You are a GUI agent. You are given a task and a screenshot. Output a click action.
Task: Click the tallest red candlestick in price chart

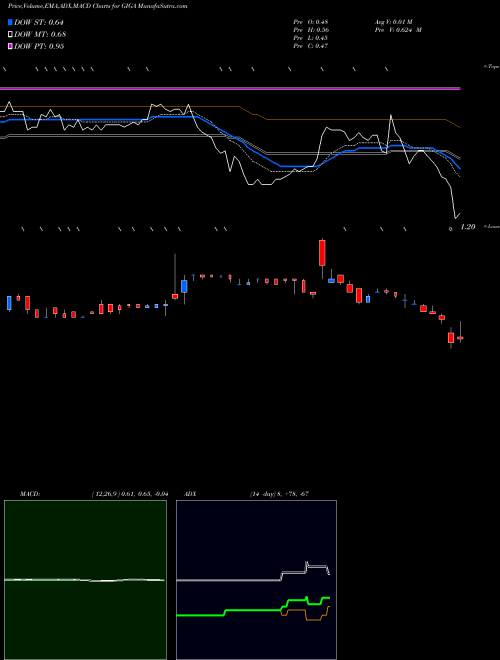(322, 253)
